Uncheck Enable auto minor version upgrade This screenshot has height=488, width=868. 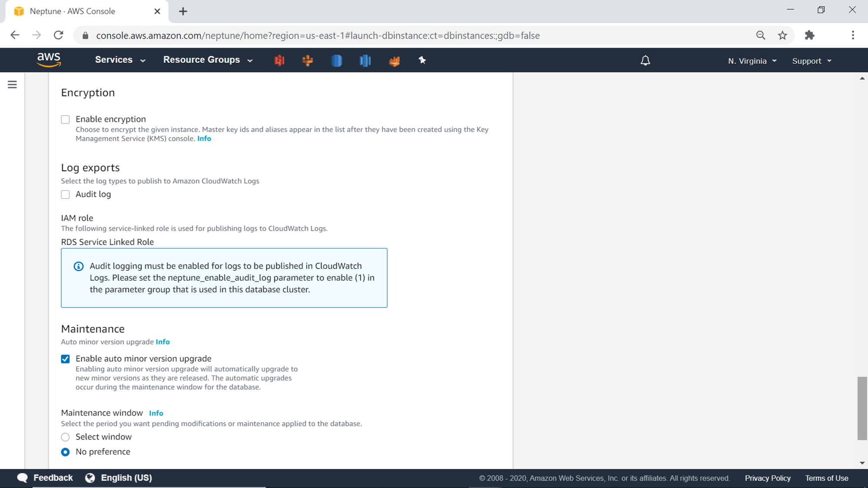[x=66, y=359]
